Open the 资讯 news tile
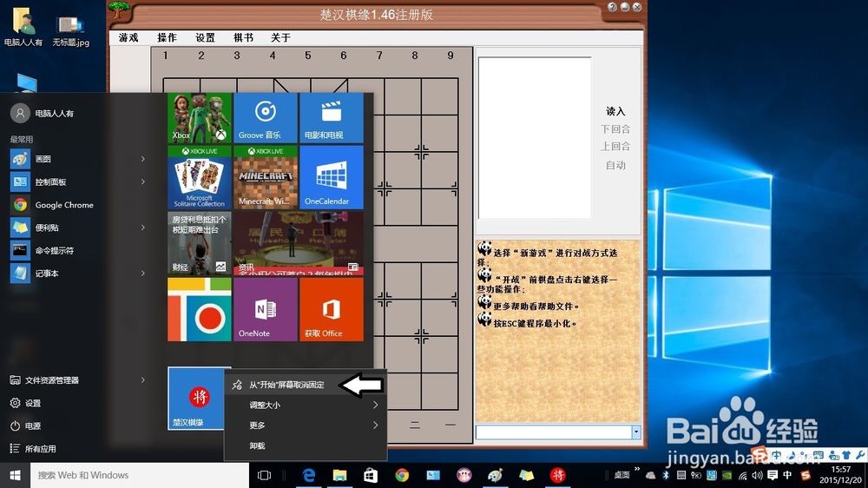The width and height of the screenshot is (868, 488). [299, 243]
